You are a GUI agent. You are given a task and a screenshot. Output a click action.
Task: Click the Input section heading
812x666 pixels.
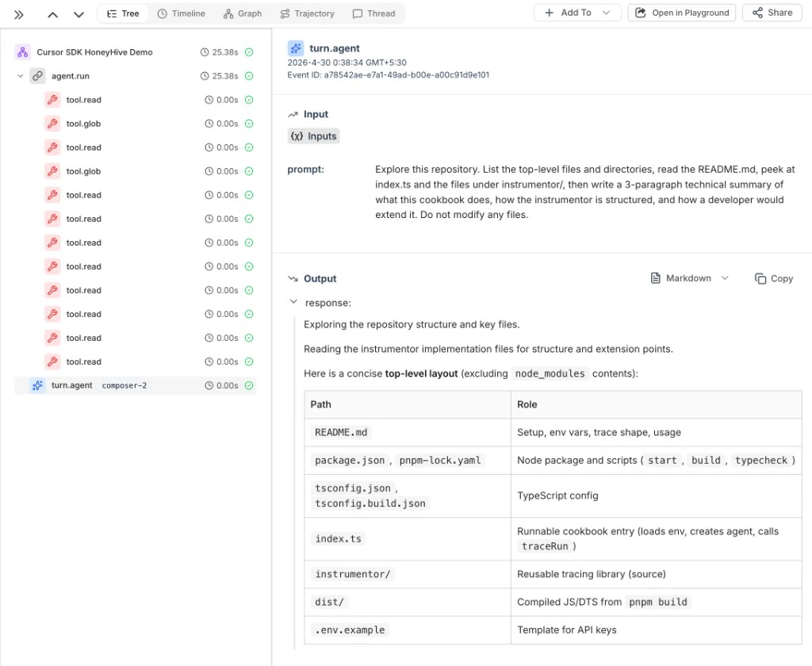316,114
